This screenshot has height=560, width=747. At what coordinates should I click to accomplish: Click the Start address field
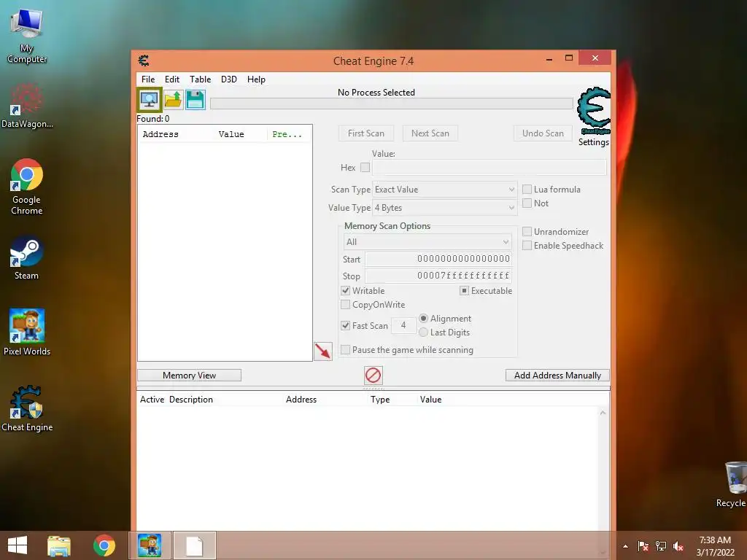coord(438,259)
